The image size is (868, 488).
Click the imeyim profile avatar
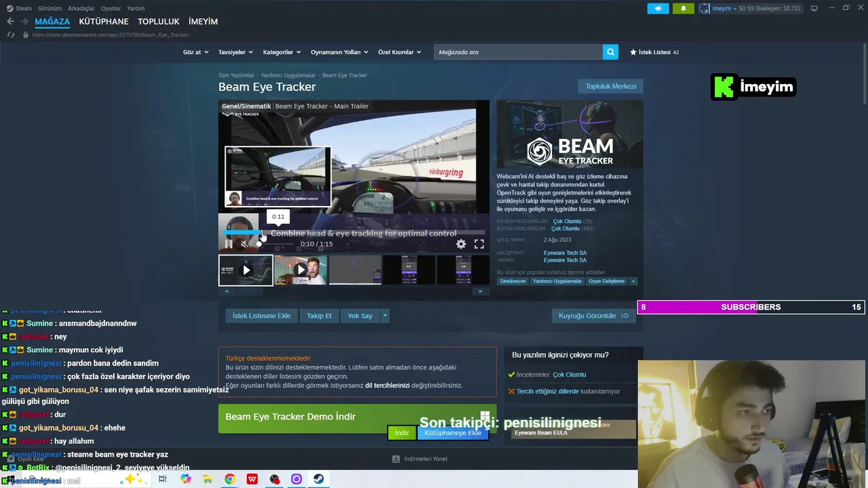point(705,8)
